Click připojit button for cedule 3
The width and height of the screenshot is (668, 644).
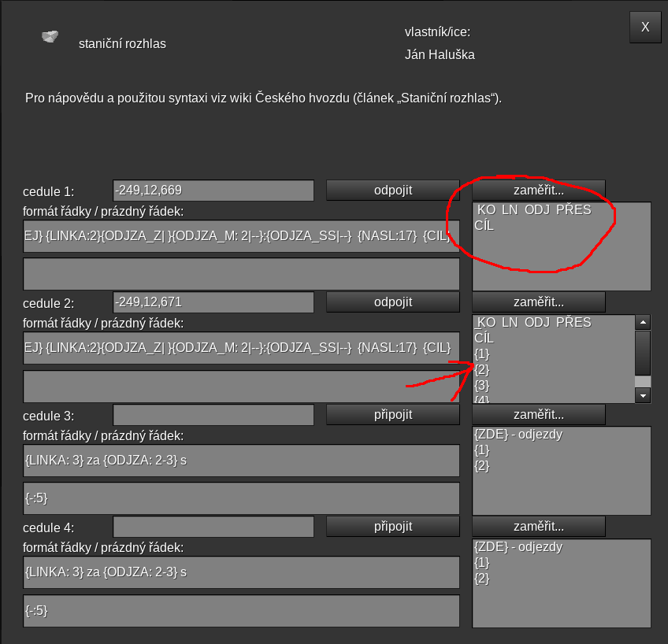(393, 415)
